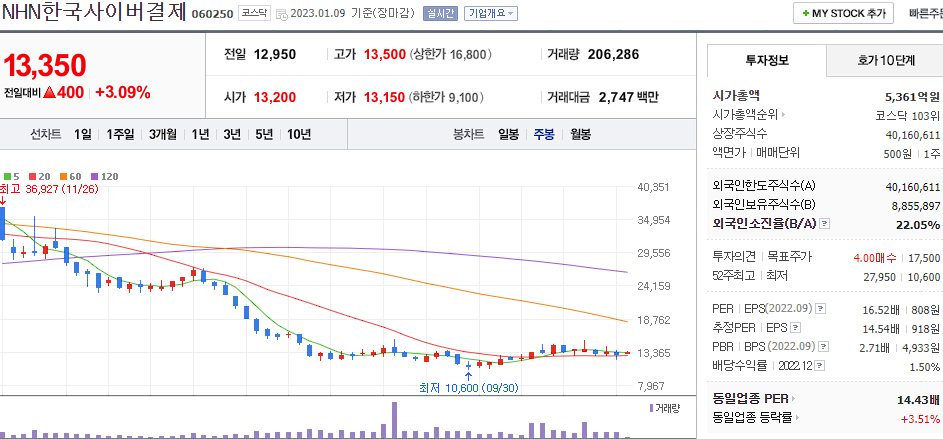
Task: Click the red up-triangle next to 400
Action: point(49,93)
